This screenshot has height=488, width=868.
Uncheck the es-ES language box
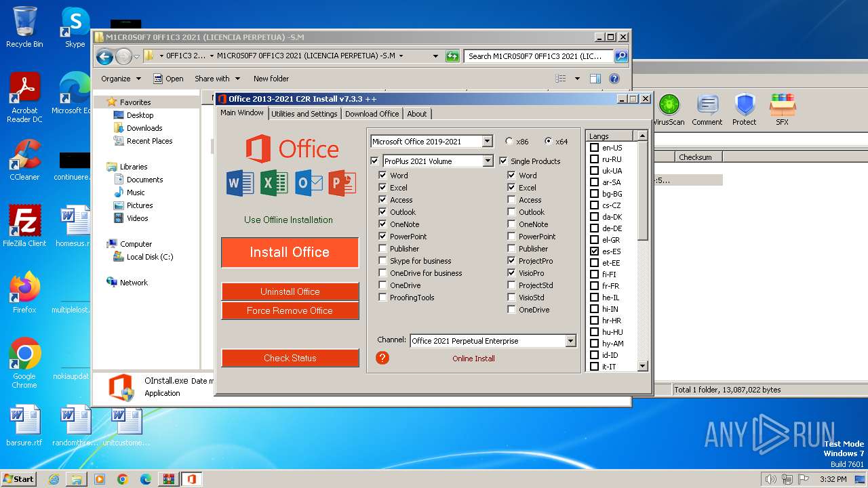click(595, 251)
